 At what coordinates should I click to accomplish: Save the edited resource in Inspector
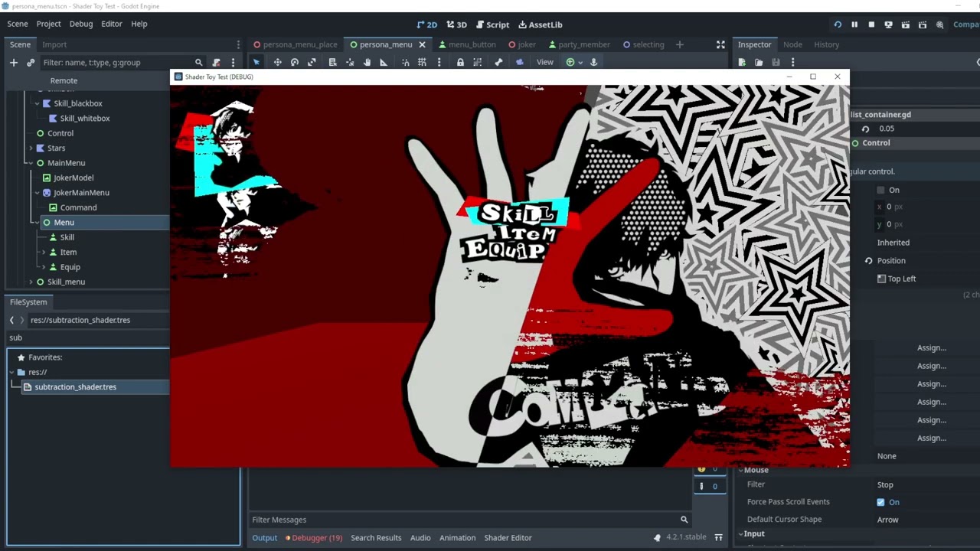(x=776, y=62)
